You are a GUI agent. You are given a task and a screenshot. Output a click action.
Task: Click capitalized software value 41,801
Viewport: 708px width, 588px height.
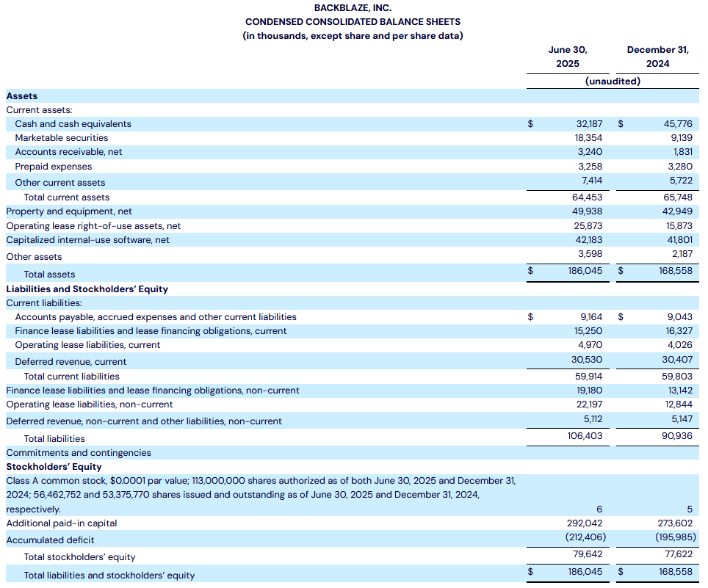(x=679, y=240)
